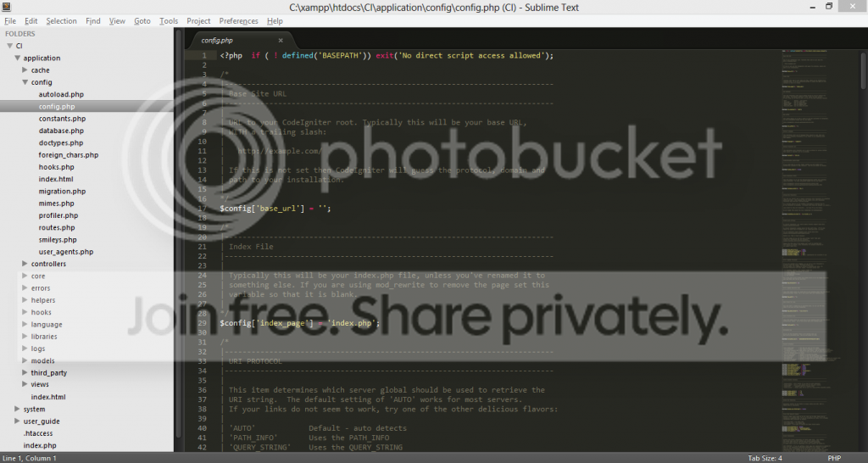
Task: Open the Project menu
Action: tap(198, 21)
